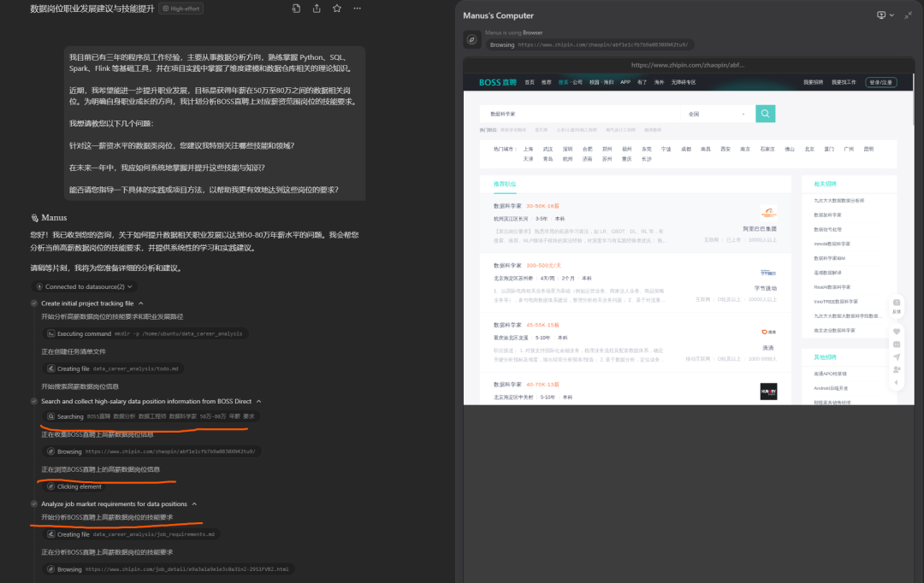The height and width of the screenshot is (583, 924).
Task: Click the 登录/注册 button
Action: click(x=881, y=82)
